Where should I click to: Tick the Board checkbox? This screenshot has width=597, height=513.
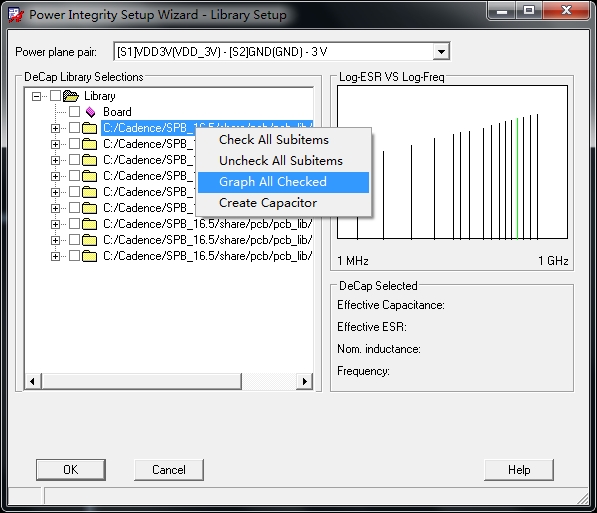coord(75,112)
